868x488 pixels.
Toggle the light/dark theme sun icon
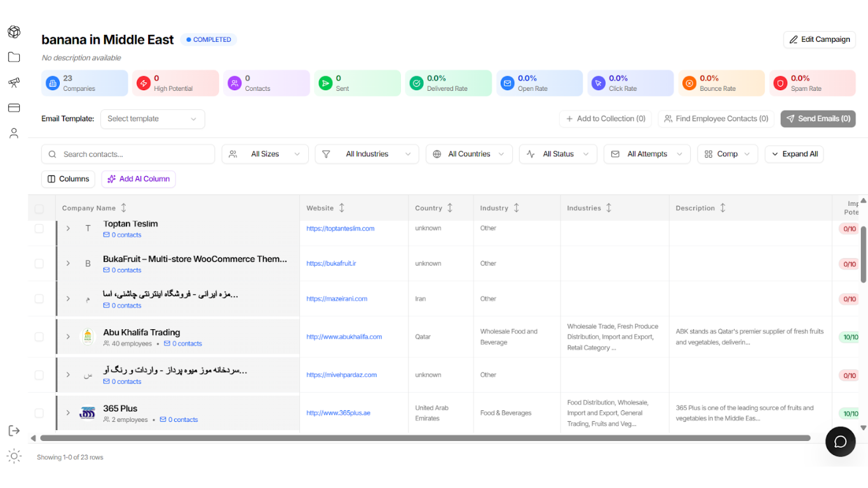[14, 456]
